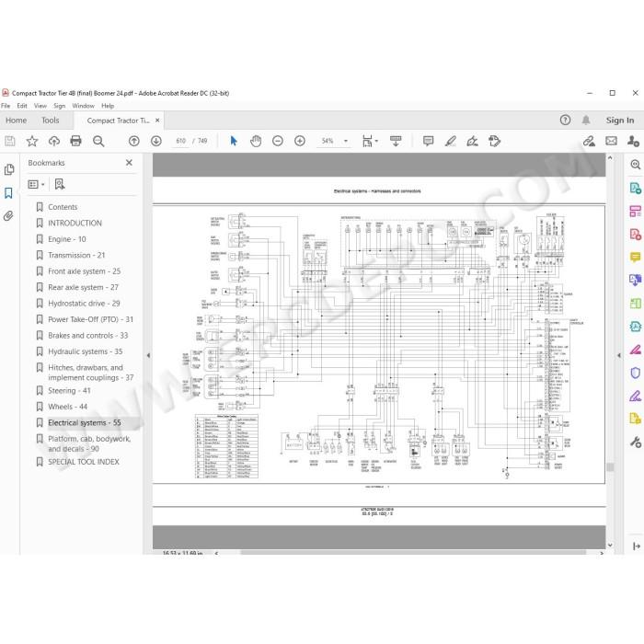
Task: Show the Attachments panel paperclip
Action: (8, 215)
